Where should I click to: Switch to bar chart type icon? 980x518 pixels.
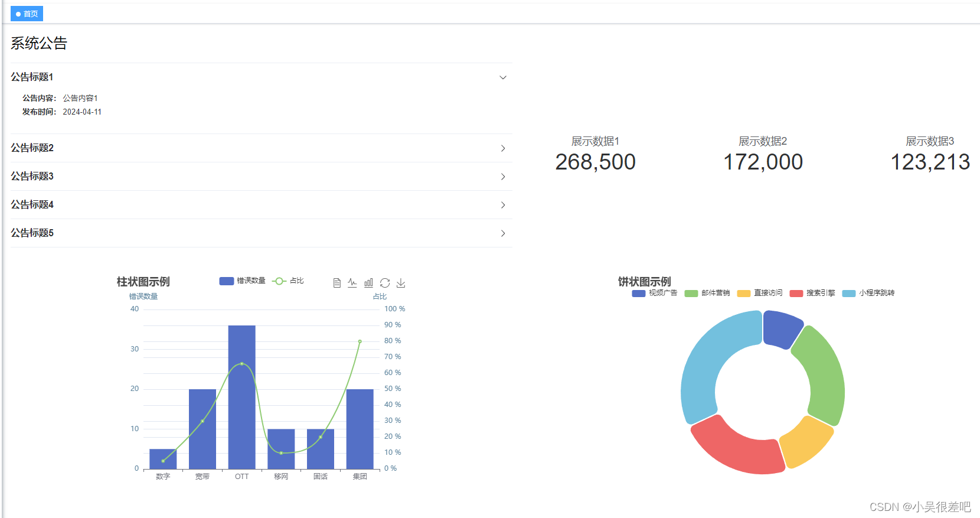[368, 283]
